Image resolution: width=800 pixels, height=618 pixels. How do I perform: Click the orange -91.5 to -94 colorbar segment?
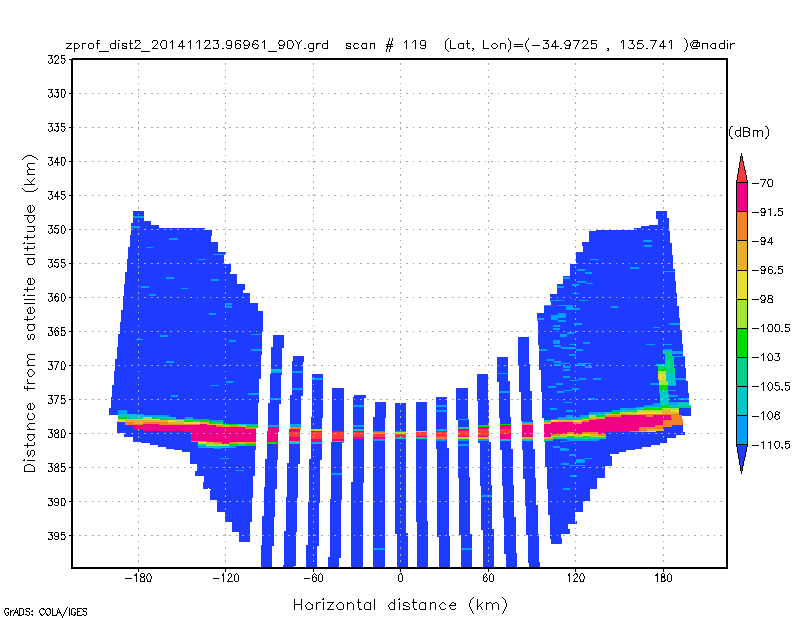[741, 226]
